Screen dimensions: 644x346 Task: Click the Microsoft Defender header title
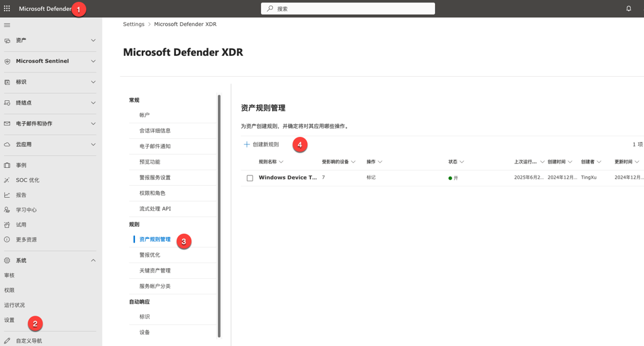[x=45, y=9]
